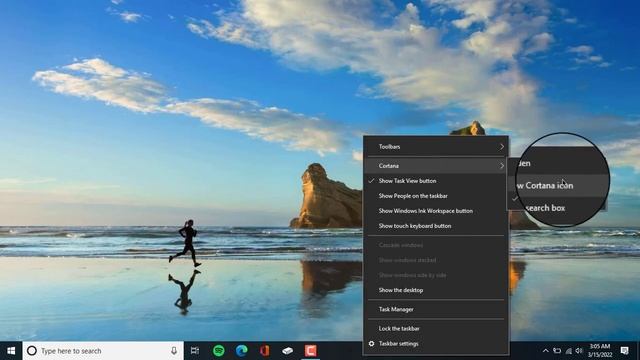Toggle Lock the taskbar
640x360 pixels.
[436, 329]
